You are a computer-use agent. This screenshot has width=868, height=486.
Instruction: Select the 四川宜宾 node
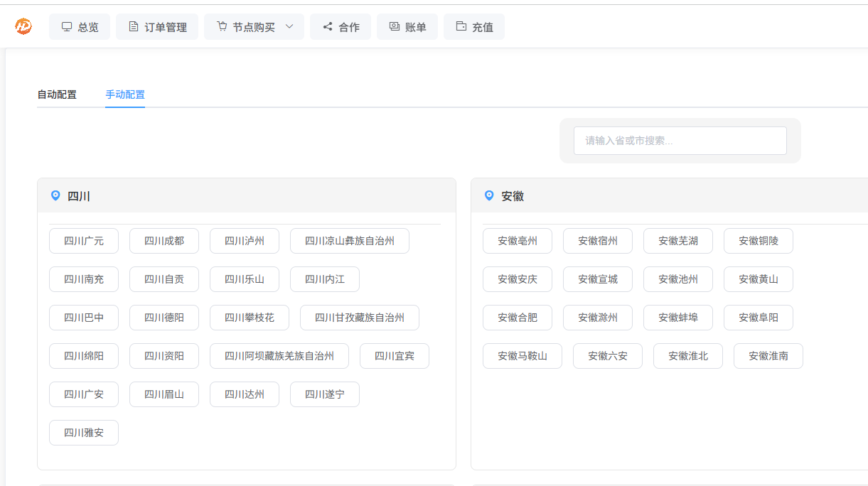click(395, 356)
